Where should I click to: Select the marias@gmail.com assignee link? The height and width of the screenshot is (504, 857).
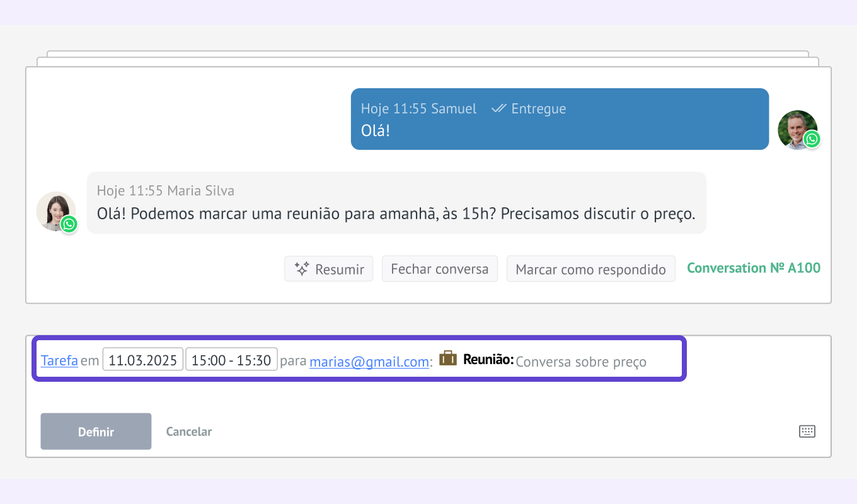(369, 362)
